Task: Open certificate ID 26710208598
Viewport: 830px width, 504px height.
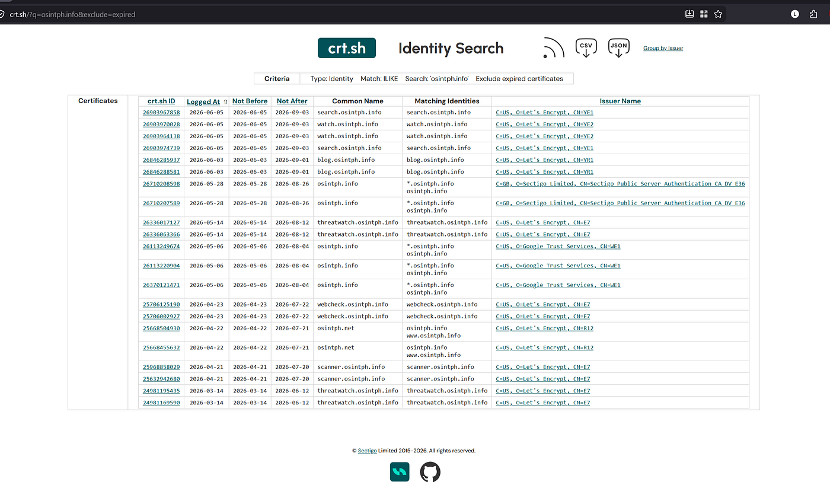Action: pos(161,184)
